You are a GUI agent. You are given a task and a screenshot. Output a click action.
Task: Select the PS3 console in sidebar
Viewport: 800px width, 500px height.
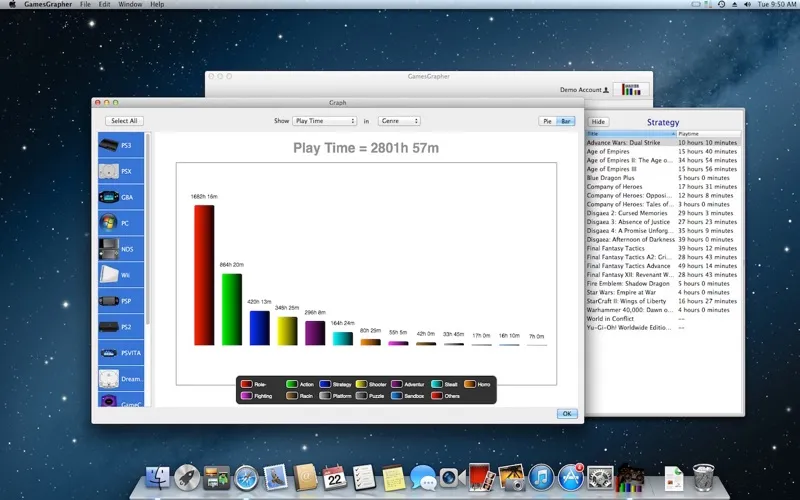121,145
